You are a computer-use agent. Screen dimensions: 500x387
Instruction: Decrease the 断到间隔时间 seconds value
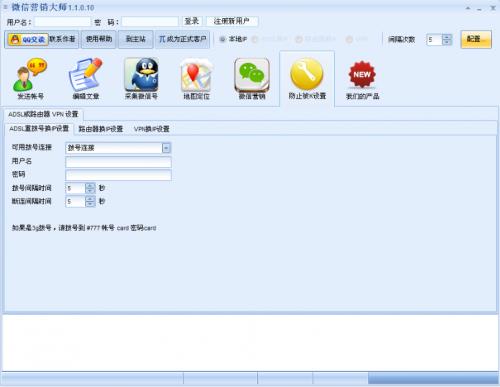[x=90, y=204]
